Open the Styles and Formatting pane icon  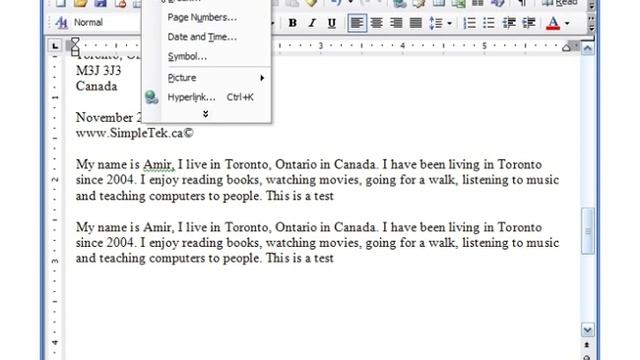61,23
